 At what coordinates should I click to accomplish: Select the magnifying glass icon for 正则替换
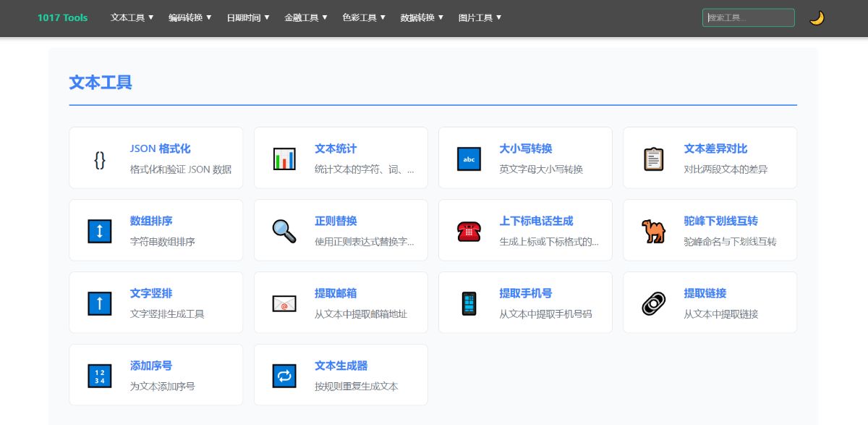[x=284, y=230]
